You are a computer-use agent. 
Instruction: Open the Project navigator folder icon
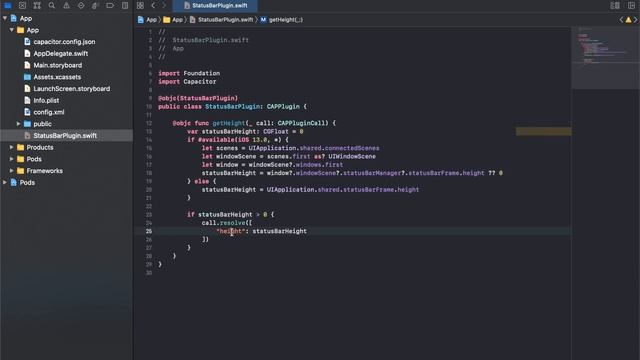(x=8, y=5)
